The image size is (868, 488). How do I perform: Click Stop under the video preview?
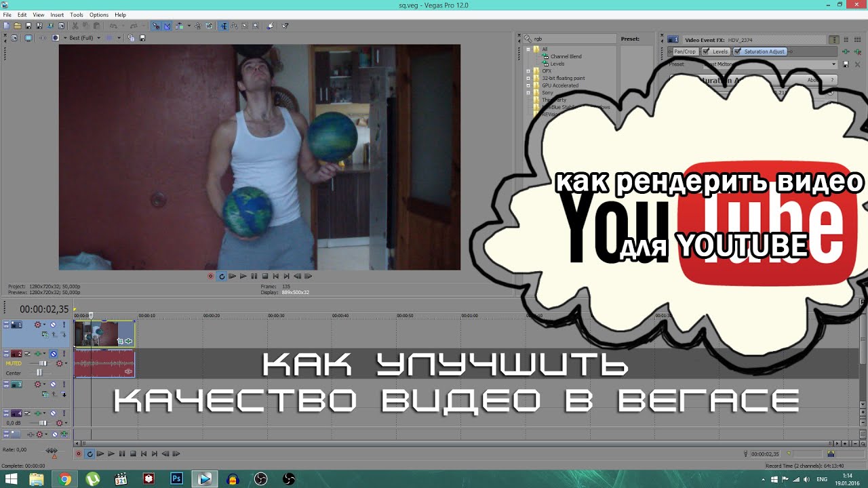click(x=264, y=276)
